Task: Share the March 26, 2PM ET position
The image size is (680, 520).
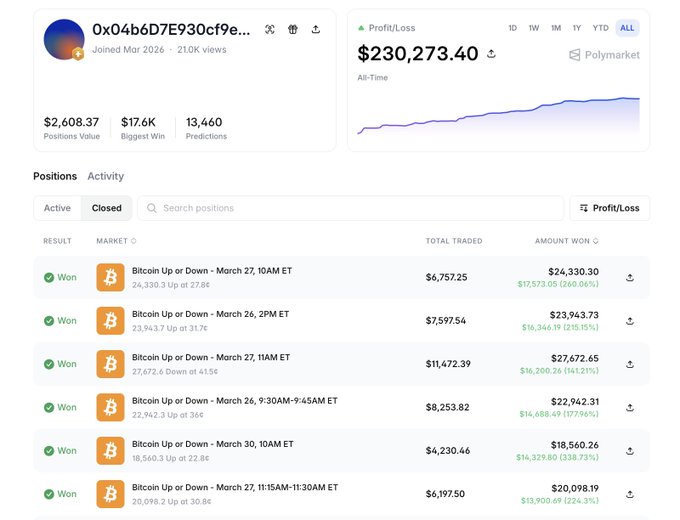Action: [x=630, y=321]
